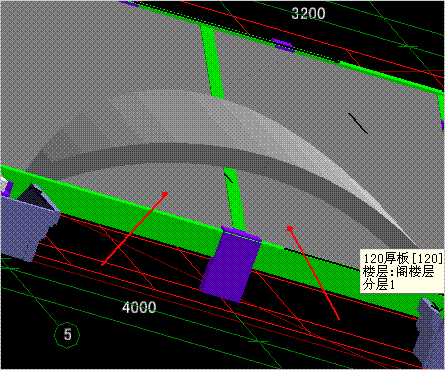Select the 3200 dimension label
Screen dimensions: 445x370
308,13
